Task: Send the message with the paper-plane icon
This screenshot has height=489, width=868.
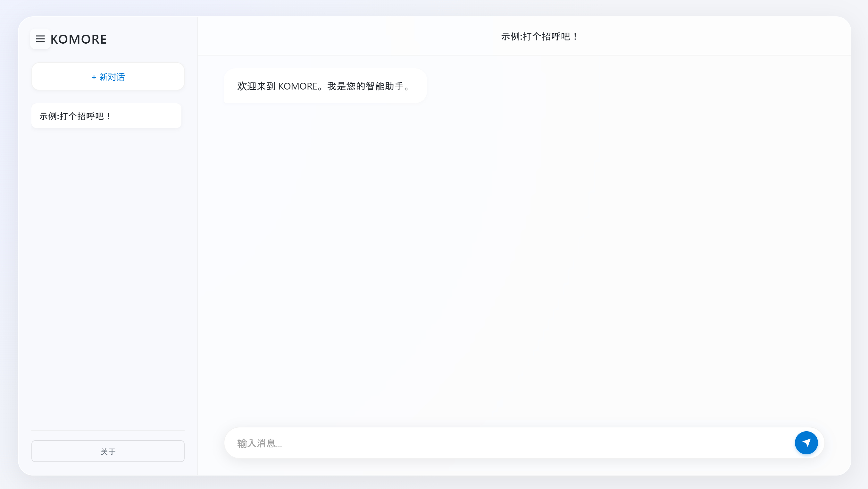Action: click(x=806, y=443)
